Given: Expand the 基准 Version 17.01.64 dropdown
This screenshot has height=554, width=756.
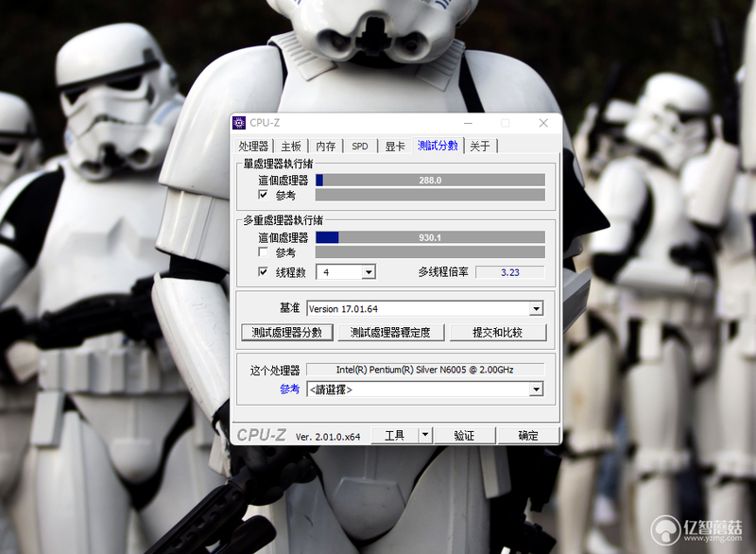Looking at the screenshot, I should click(536, 308).
